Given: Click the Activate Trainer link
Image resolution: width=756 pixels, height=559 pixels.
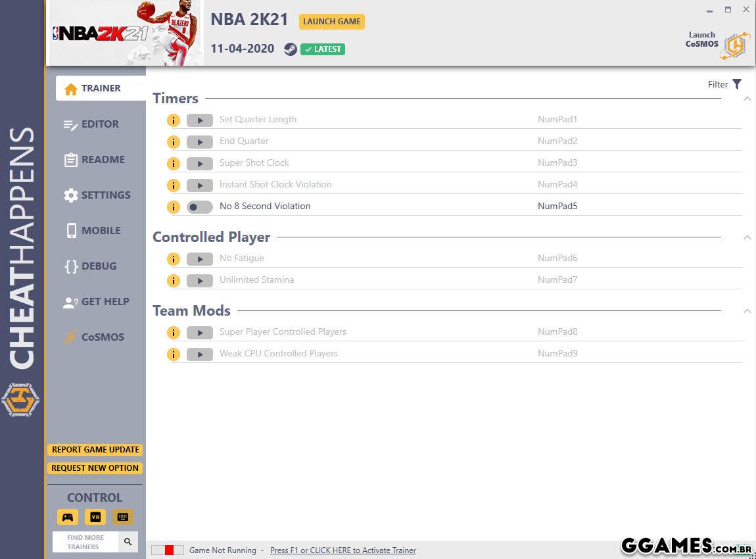Looking at the screenshot, I should click(343, 550).
